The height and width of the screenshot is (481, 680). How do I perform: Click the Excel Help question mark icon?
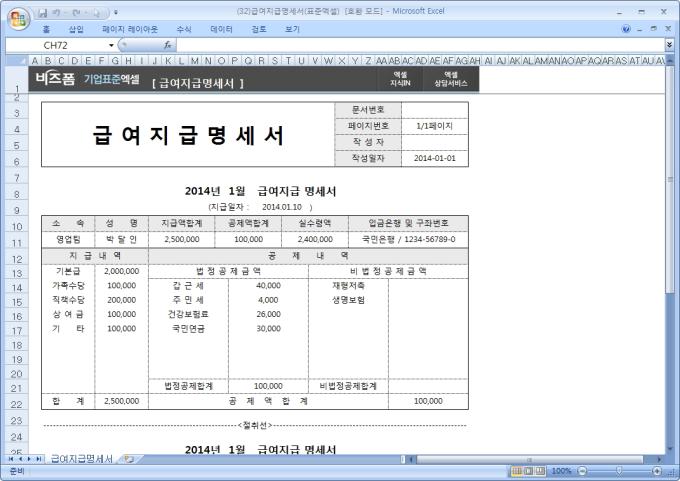(x=626, y=29)
